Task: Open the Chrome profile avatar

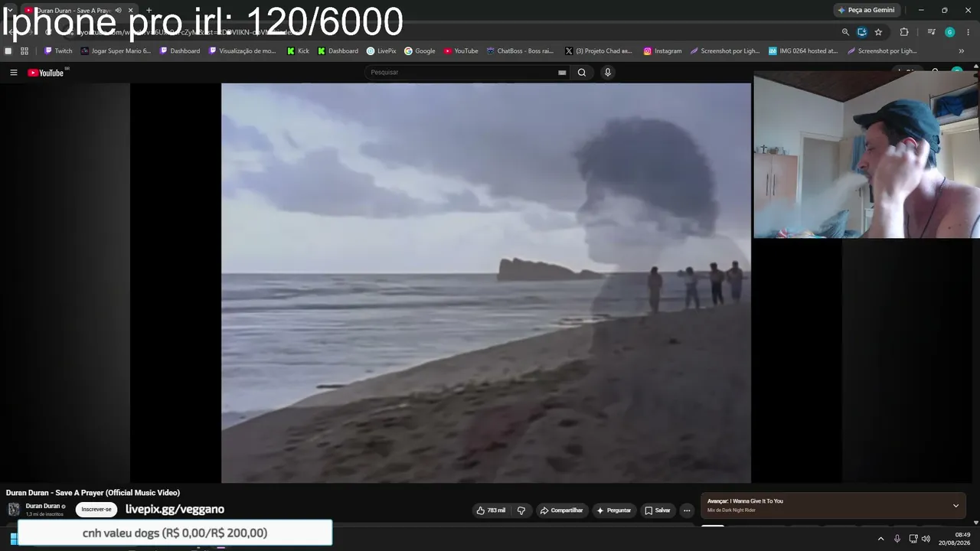Action: [949, 32]
